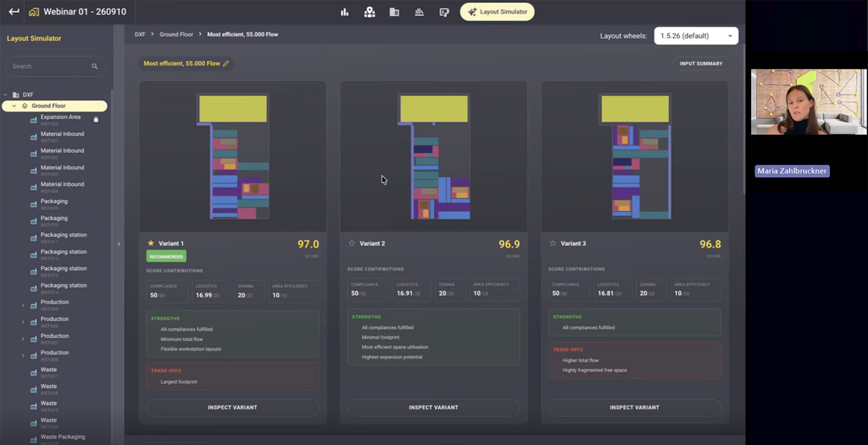
Task: Click the lock icon on Expansion Area
Action: coord(96,119)
